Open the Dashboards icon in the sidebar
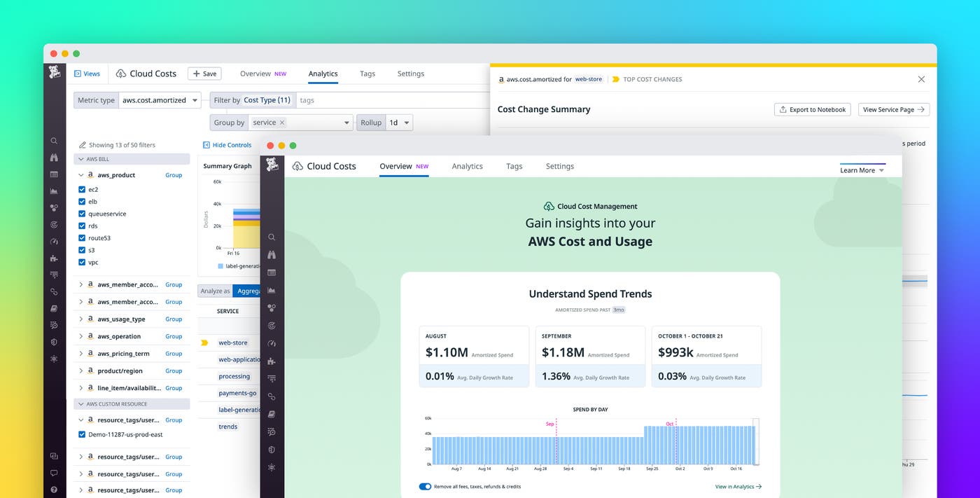Image resolution: width=980 pixels, height=498 pixels. coord(54,174)
